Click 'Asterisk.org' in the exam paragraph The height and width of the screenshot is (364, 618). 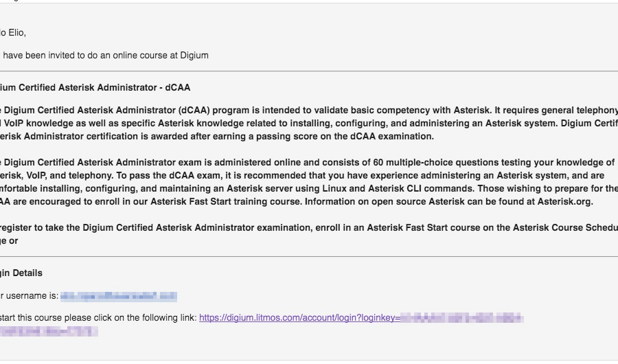click(x=566, y=202)
